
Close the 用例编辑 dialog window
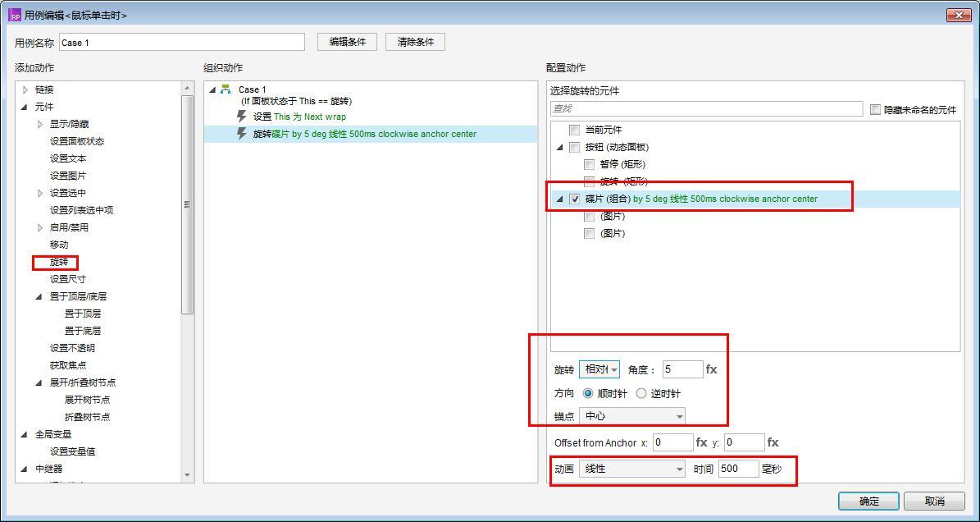[x=958, y=15]
